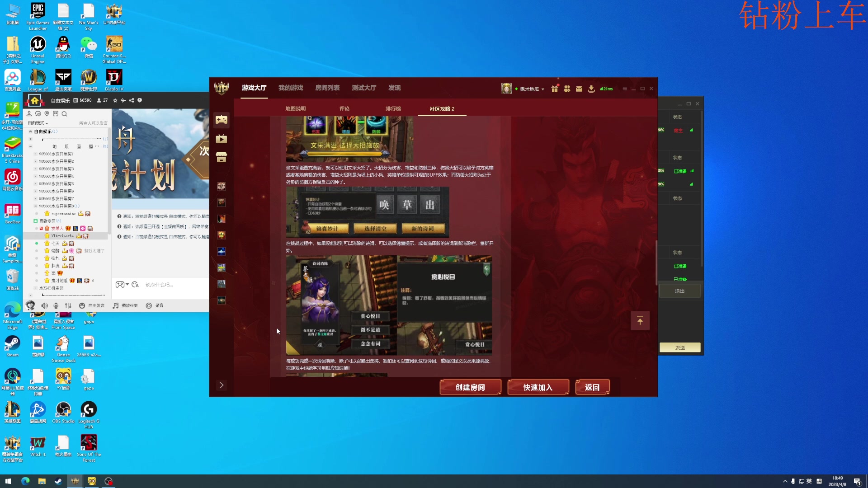Open the 排行榜 sub-tab
Viewport: 868px width, 488px height.
393,109
